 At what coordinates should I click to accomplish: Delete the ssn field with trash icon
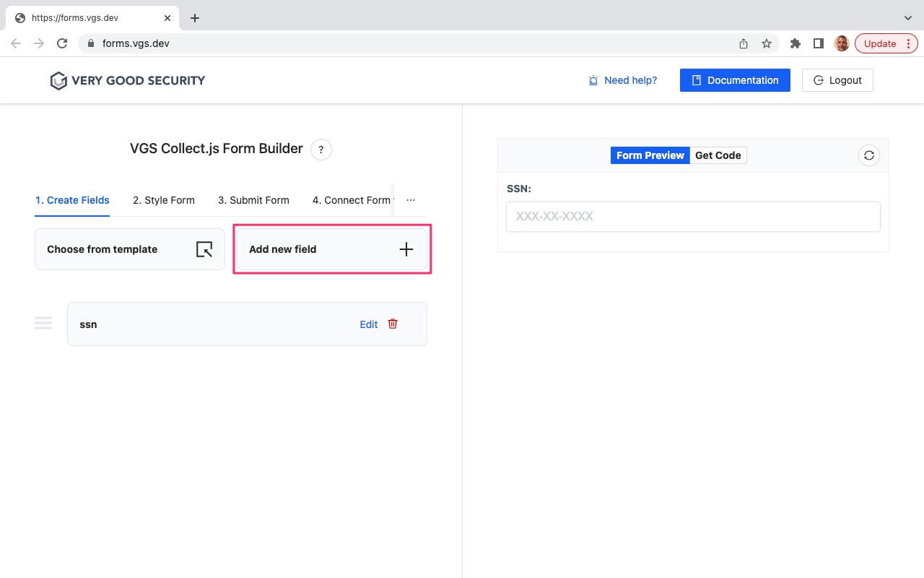[x=393, y=324]
